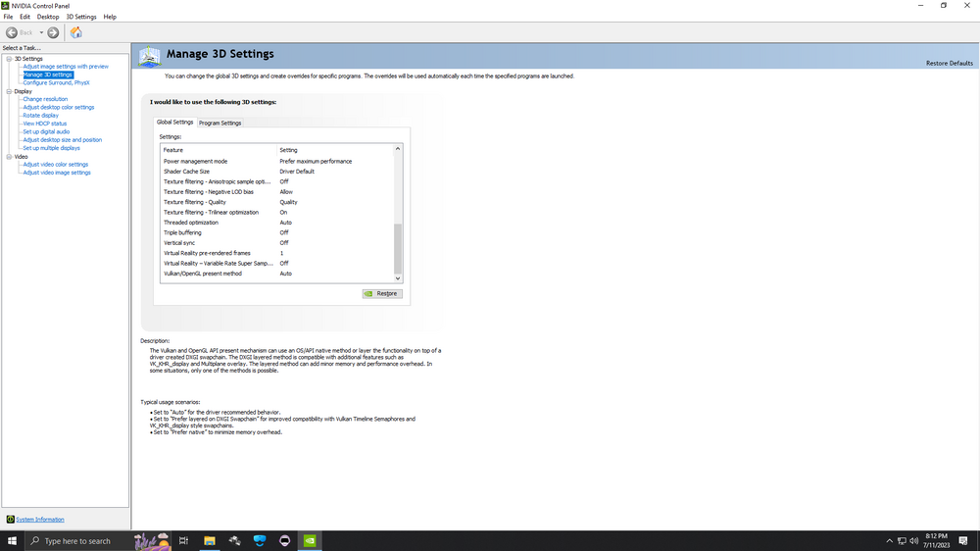This screenshot has width=980, height=551.
Task: Open the 3D Settings menu
Action: point(81,17)
